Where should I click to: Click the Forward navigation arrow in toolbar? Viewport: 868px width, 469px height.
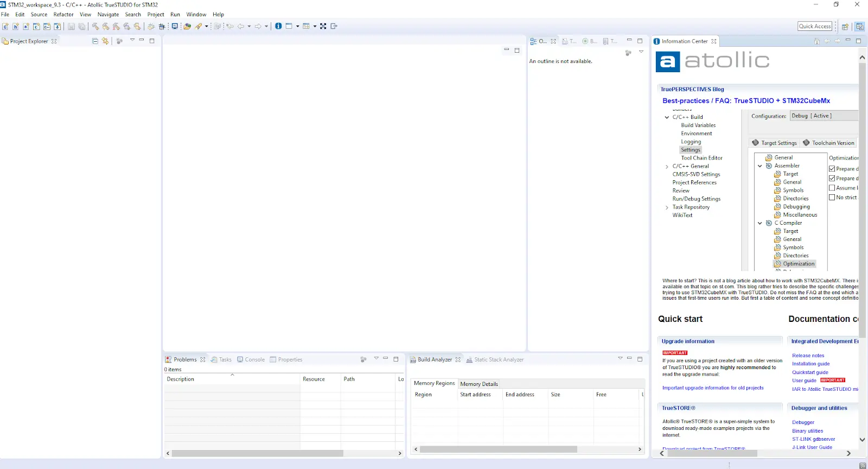point(258,26)
